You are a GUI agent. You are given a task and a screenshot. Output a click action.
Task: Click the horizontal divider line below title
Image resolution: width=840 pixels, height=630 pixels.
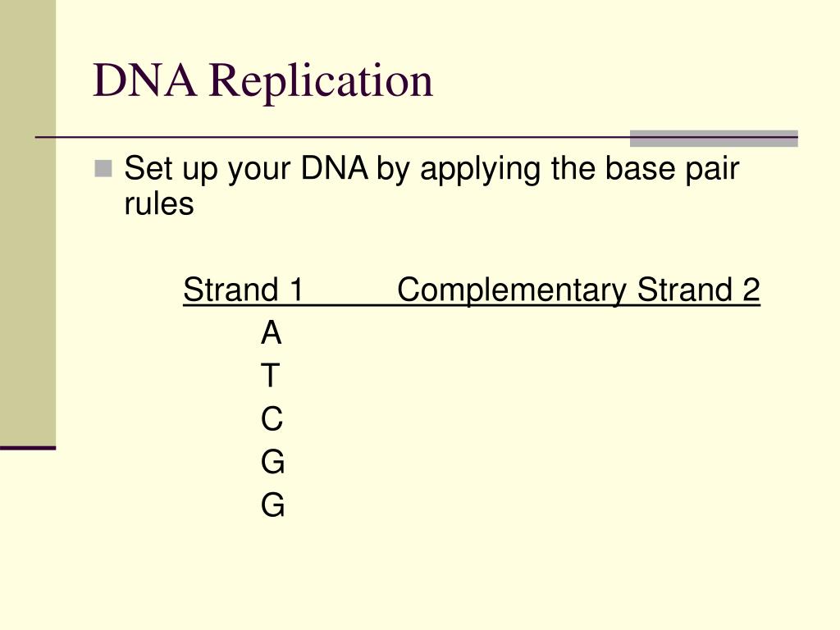tap(332, 138)
